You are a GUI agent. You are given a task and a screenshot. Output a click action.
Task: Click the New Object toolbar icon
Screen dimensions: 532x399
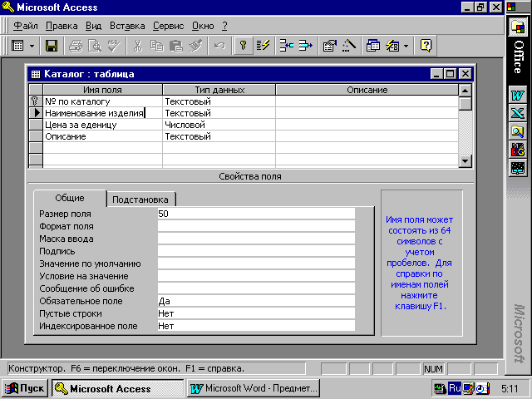(x=392, y=46)
